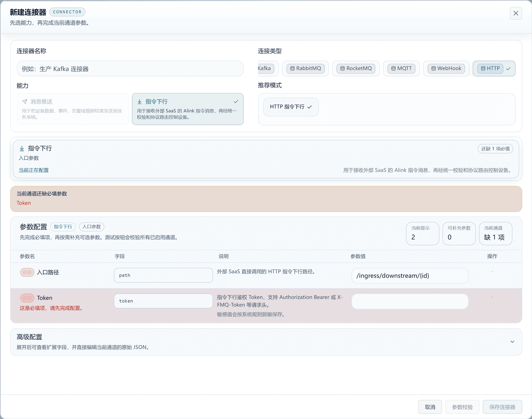
Task: Click the database icon on HTTP chip
Action: point(483,68)
